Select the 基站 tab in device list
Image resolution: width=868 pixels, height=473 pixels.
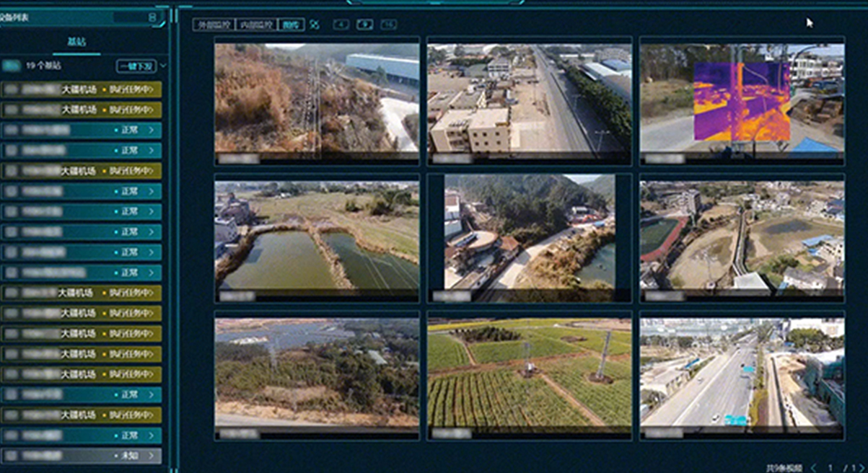coord(76,42)
